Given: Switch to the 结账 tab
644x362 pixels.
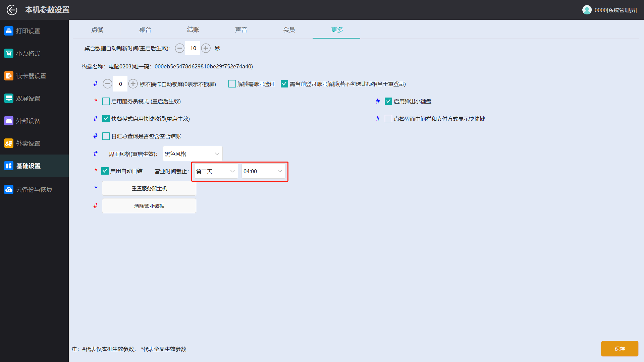Looking at the screenshot, I should pyautogui.click(x=193, y=30).
